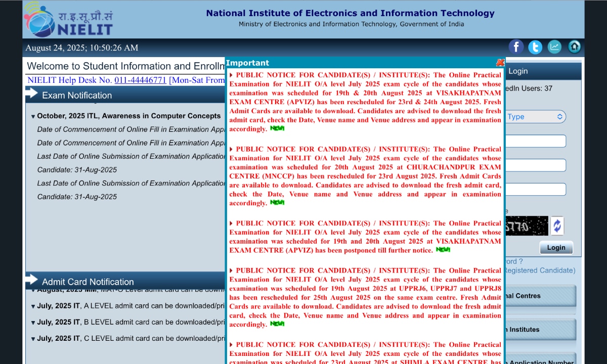This screenshot has height=364, width=607.
Task: Click the first Candidate: 31-Aug-2025 line
Action: pyautogui.click(x=77, y=170)
